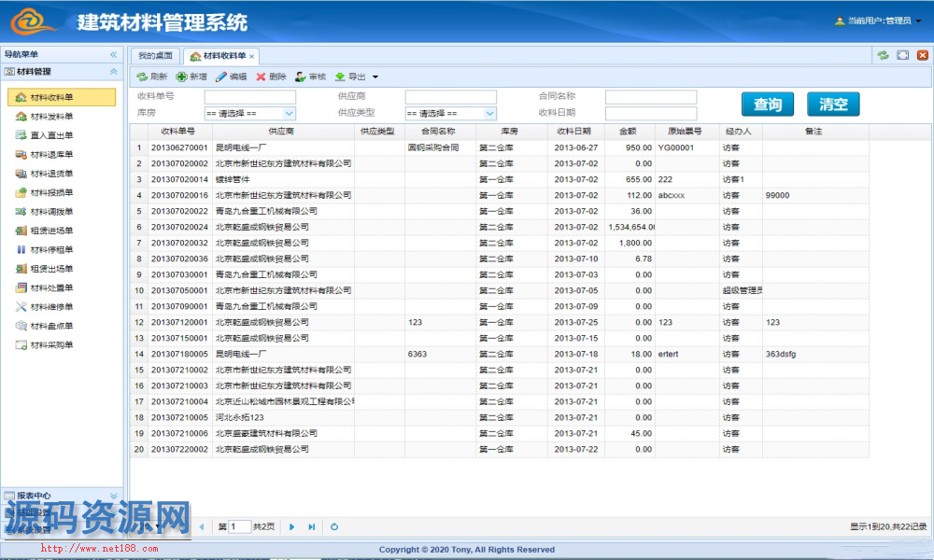The width and height of the screenshot is (934, 560).
Task: Jump to last page of records
Action: [x=312, y=527]
